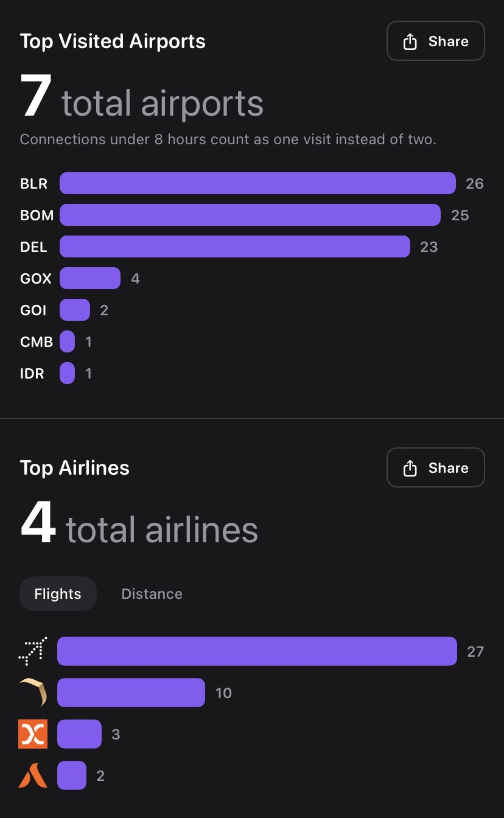Switch to the Distance tab
This screenshot has width=504, height=818.
point(152,594)
